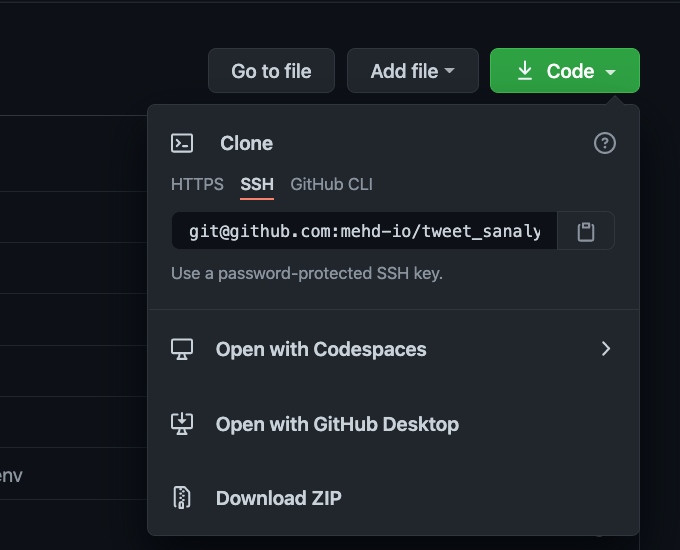The image size is (680, 550).
Task: Open with Codespaces option
Action: coord(393,349)
